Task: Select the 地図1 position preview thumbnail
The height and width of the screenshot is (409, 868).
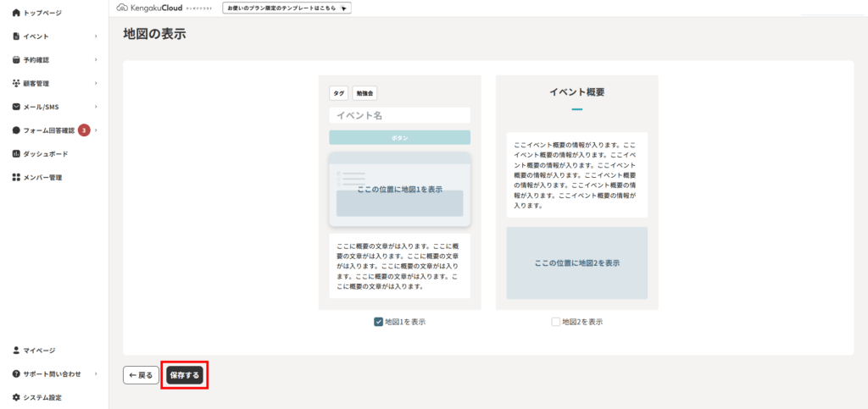Action: [399, 190]
